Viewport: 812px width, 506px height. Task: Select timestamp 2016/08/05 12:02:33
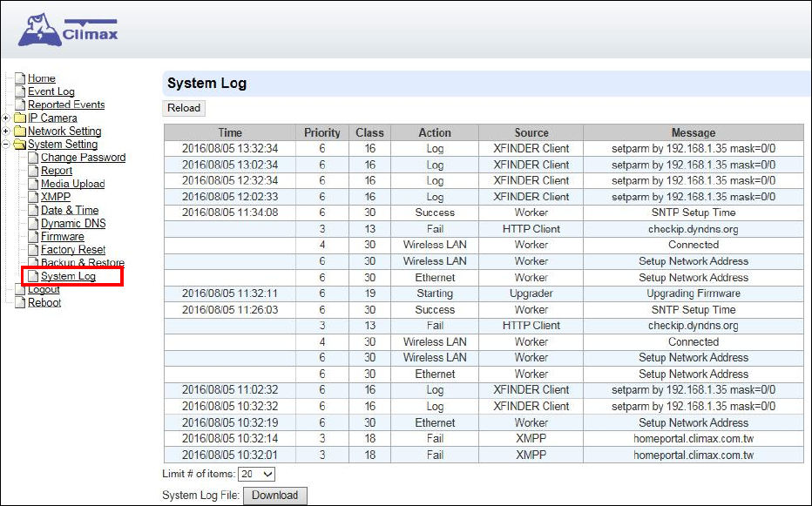[230, 197]
